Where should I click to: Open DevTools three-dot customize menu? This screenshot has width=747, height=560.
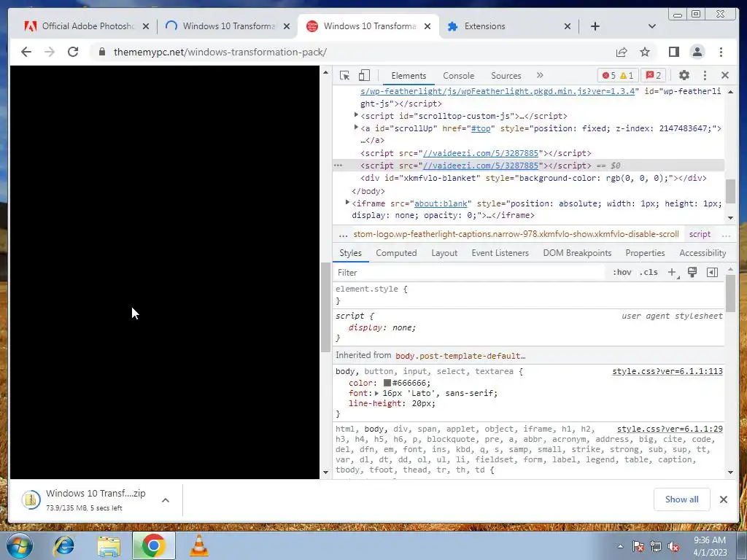(x=705, y=75)
